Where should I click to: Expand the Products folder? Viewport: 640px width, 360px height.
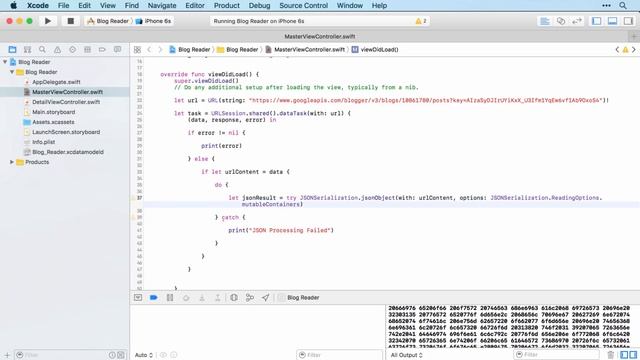click(12, 162)
